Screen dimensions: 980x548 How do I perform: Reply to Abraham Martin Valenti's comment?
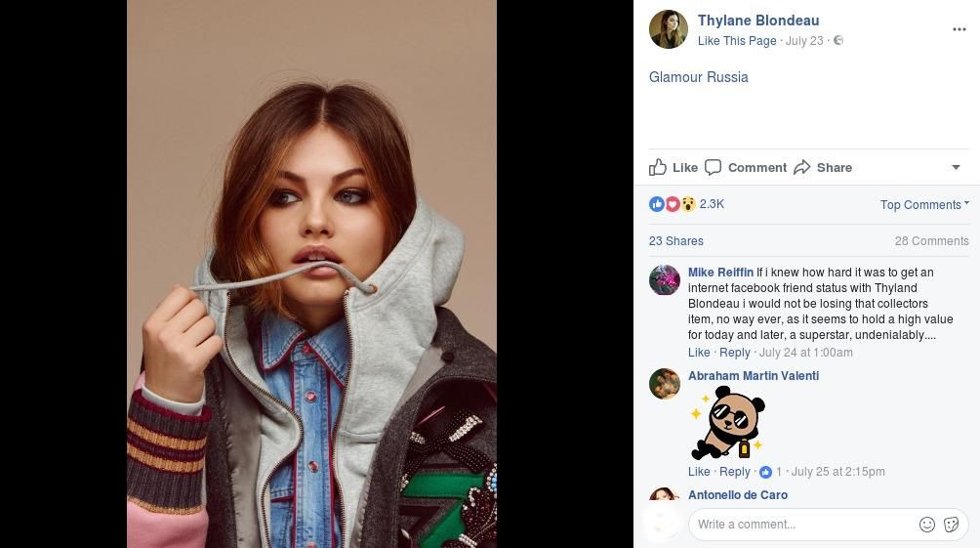pos(735,472)
